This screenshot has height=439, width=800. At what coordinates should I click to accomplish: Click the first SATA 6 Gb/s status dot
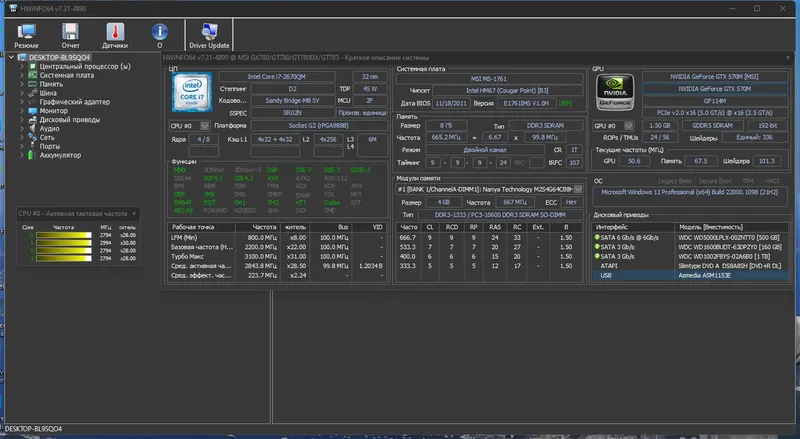(x=596, y=238)
